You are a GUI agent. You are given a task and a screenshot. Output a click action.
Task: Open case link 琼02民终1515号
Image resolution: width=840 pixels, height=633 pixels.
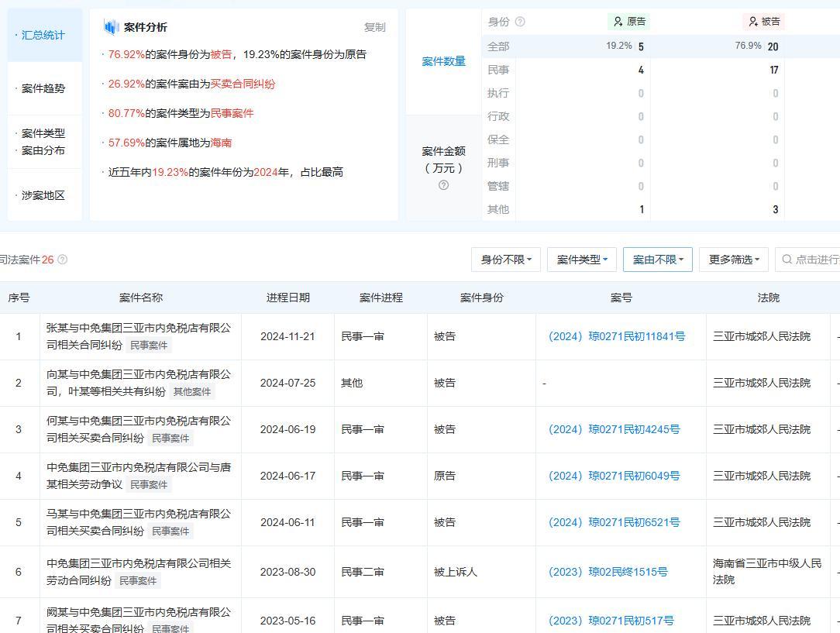(x=608, y=572)
